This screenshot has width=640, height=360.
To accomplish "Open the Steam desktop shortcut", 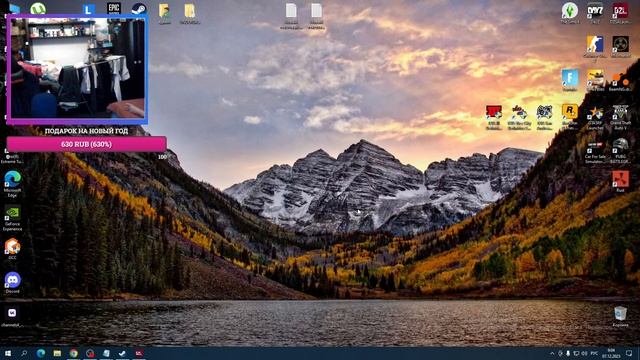I will [x=139, y=9].
